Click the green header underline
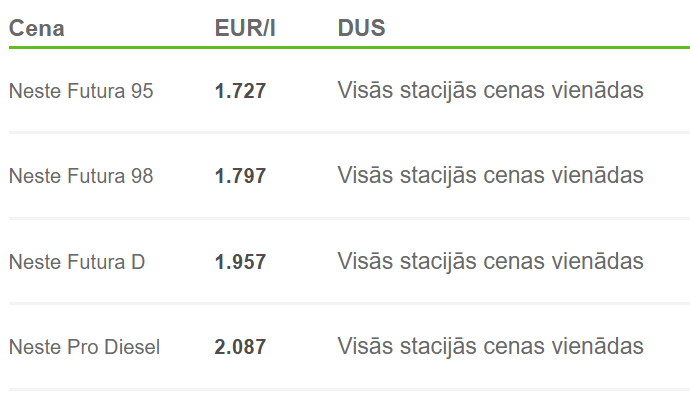The width and height of the screenshot is (690, 403). [349, 47]
